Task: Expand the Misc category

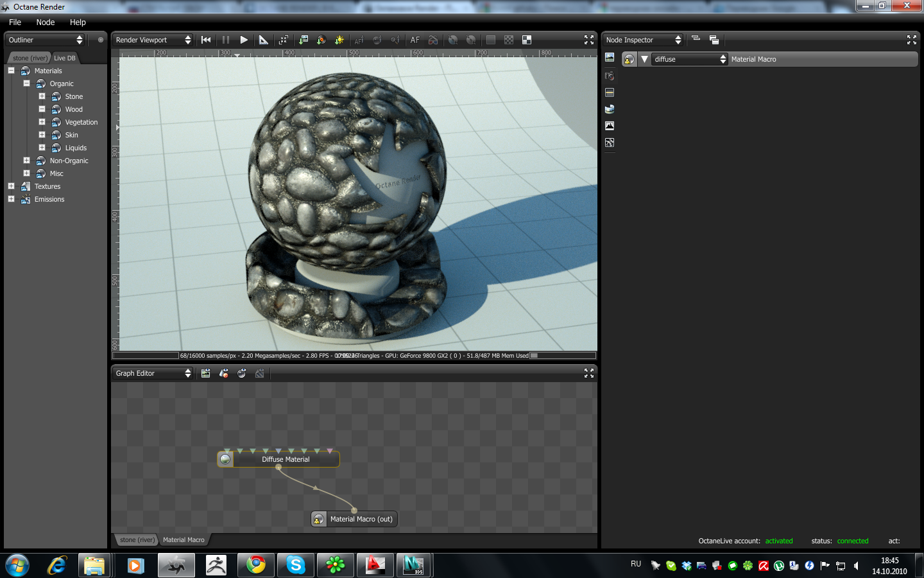Action: 26,173
